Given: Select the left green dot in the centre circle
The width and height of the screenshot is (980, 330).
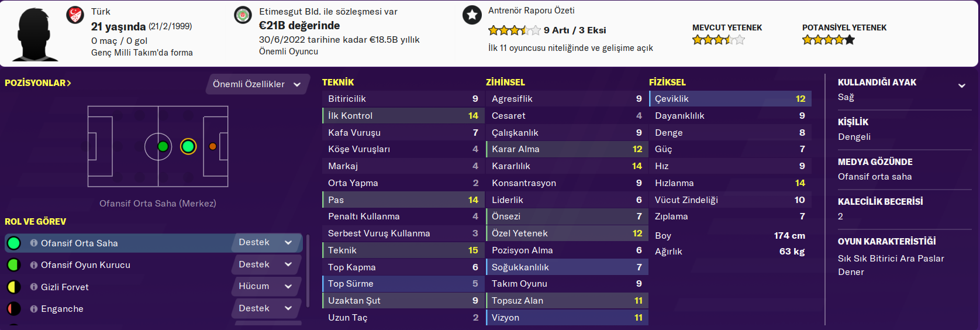Looking at the screenshot, I should pos(163,146).
